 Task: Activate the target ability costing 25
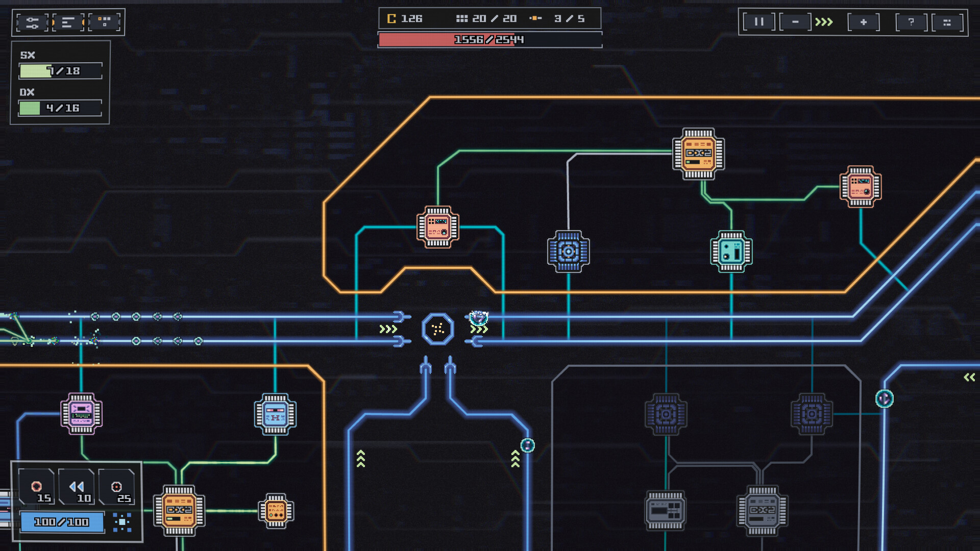point(116,487)
